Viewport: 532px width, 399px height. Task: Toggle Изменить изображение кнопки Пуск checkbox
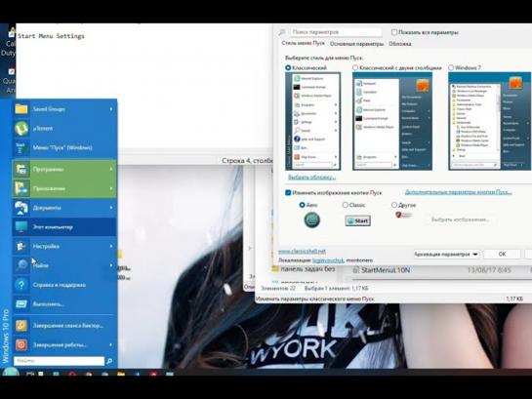coord(288,192)
